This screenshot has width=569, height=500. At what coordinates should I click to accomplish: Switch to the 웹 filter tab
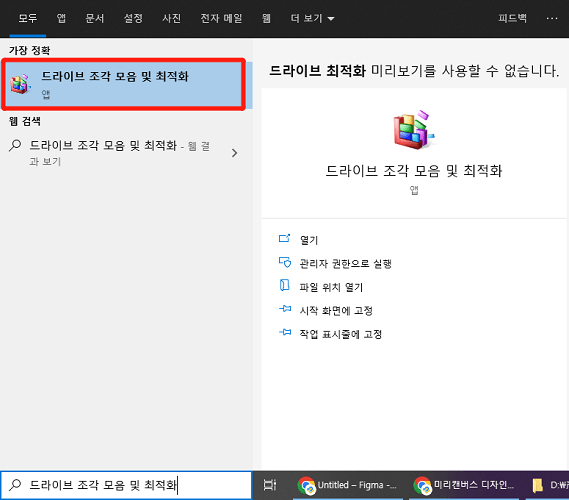tap(266, 18)
